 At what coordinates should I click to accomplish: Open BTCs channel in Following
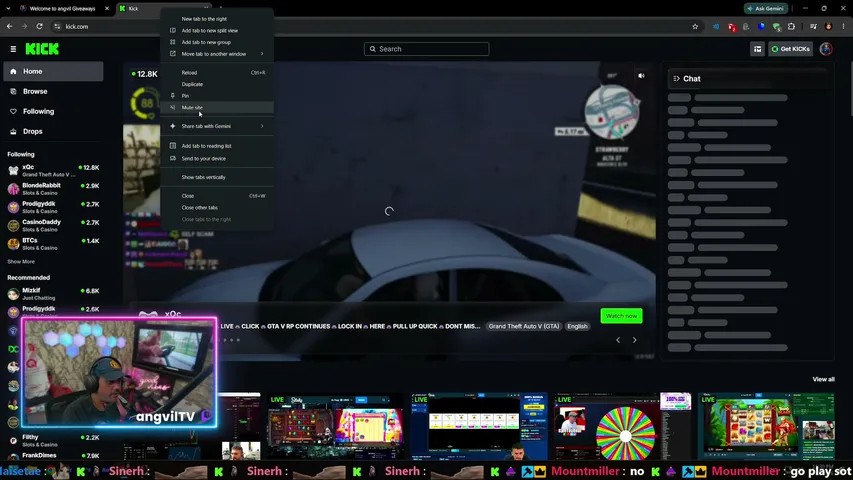pyautogui.click(x=53, y=243)
